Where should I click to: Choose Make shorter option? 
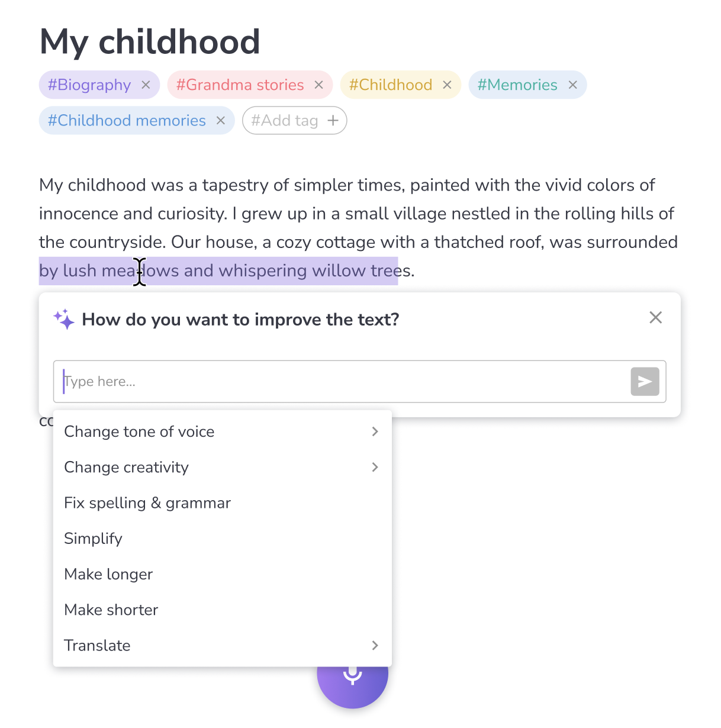point(111,610)
